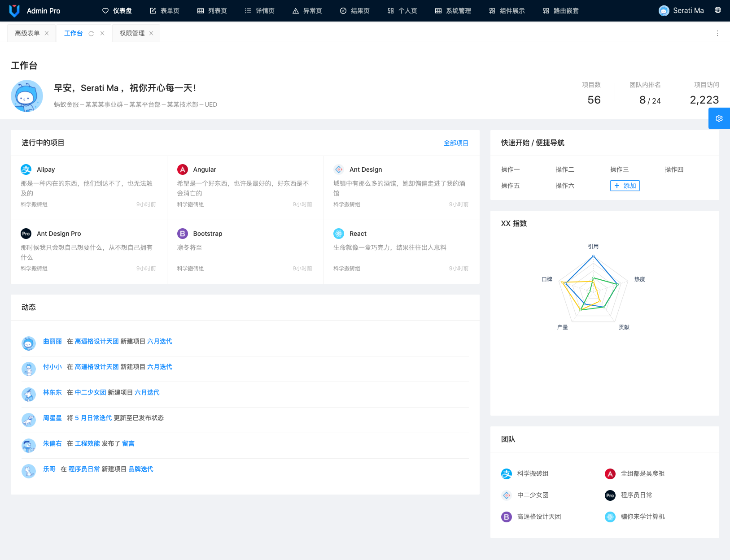
Task: Switch to the 权限管理 tab
Action: point(132,34)
